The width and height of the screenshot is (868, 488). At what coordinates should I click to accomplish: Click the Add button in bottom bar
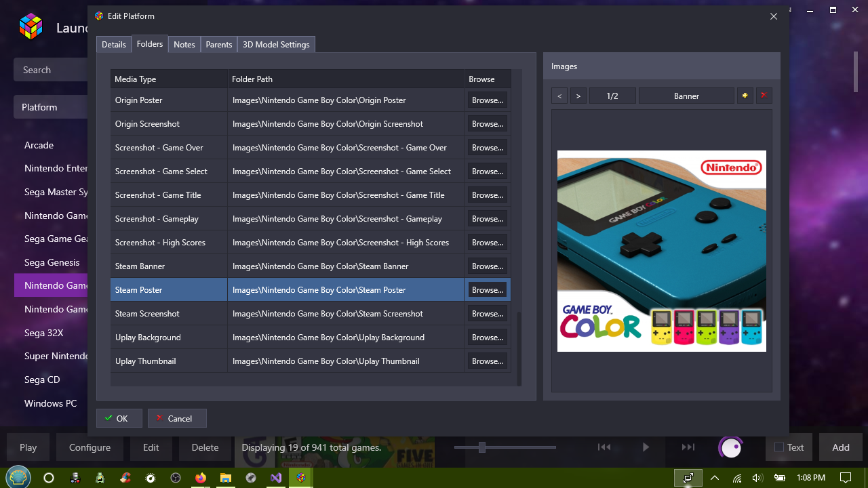coord(841,447)
